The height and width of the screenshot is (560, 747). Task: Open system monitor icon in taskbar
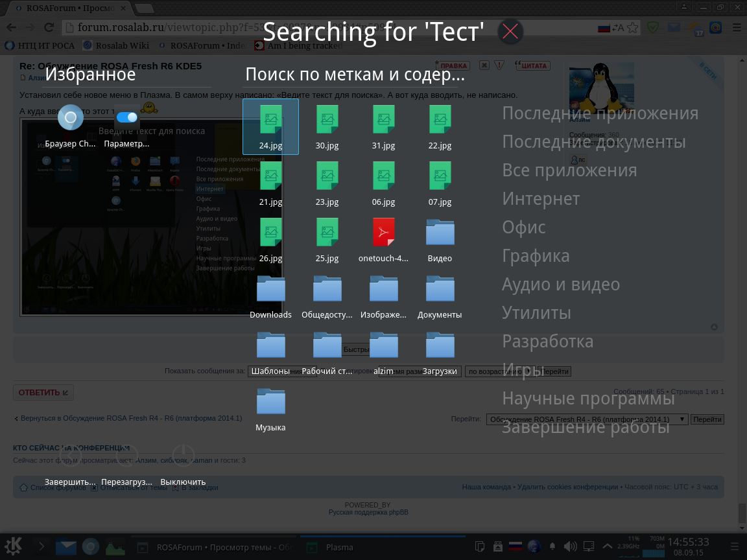(x=115, y=548)
